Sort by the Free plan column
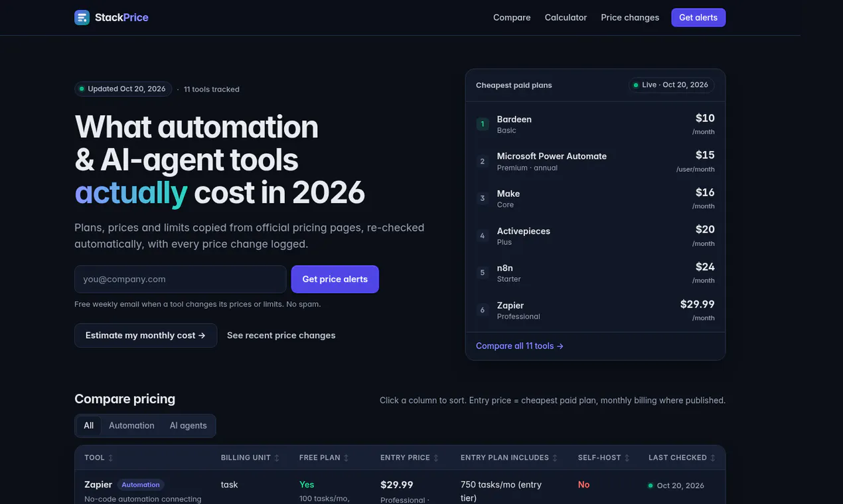 click(x=324, y=458)
